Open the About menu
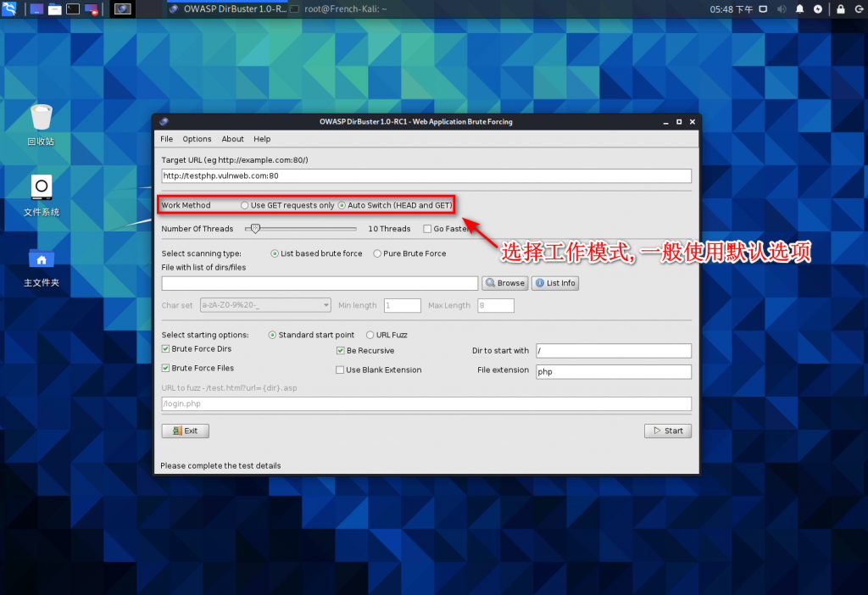 pos(232,139)
